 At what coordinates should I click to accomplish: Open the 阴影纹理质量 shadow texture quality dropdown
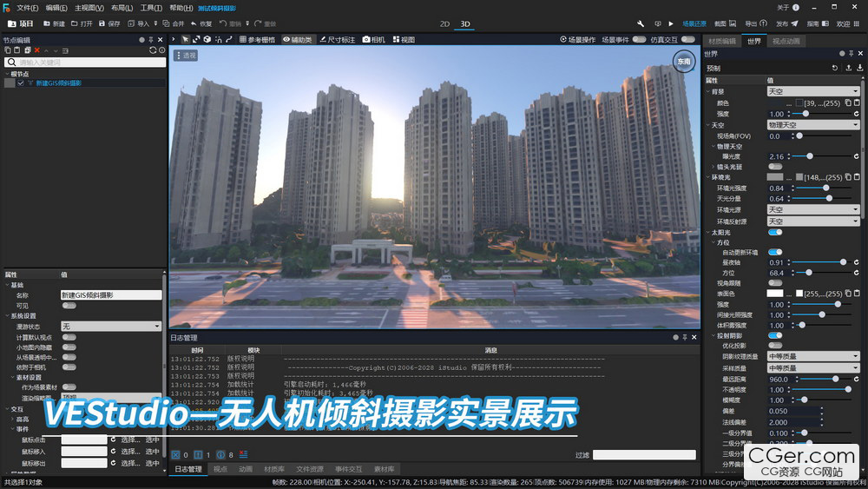(x=812, y=356)
